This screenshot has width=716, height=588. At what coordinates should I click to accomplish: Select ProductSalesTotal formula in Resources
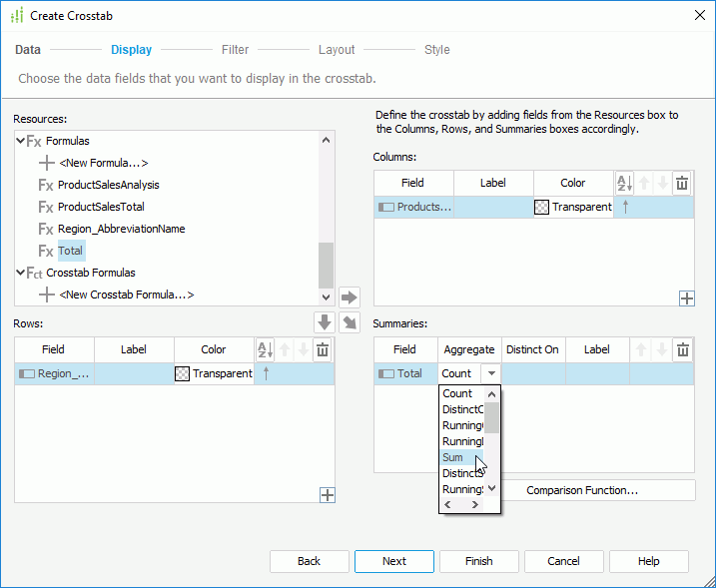(101, 207)
